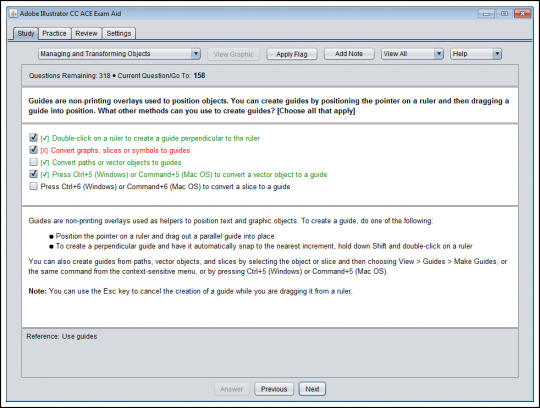Screen dimensions: 540x408
Task: Uncheck Convert graphs, slices or symbols checkbox
Action: 33,150
